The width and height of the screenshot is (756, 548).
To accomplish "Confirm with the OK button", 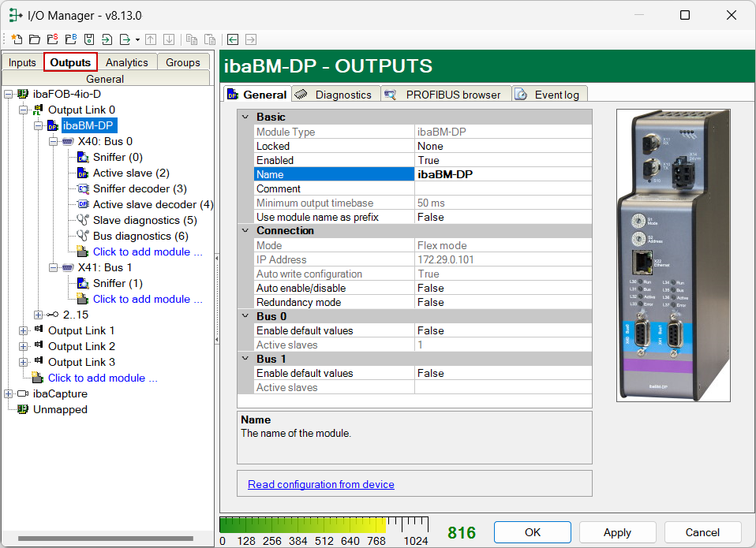I will coord(533,532).
